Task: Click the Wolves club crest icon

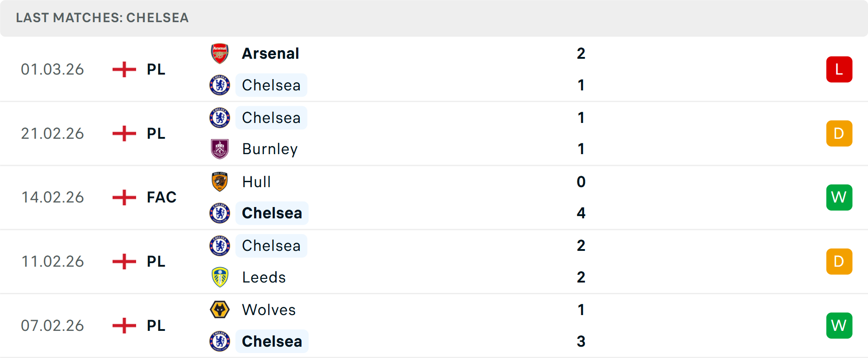Action: tap(220, 310)
